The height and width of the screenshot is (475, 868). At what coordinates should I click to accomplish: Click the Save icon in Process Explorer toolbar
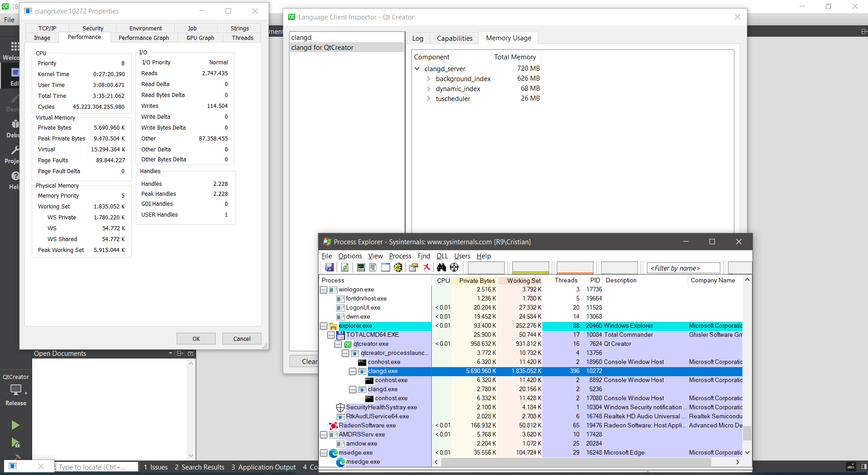329,267
